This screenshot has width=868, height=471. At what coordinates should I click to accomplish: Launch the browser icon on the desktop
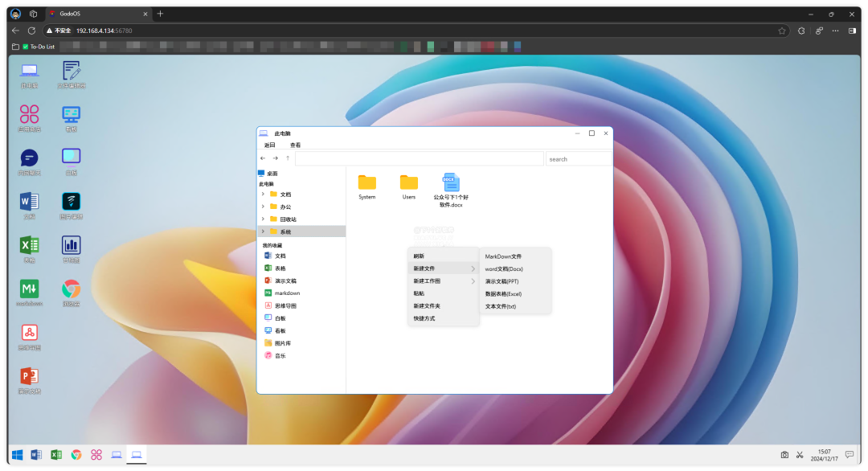[71, 289]
